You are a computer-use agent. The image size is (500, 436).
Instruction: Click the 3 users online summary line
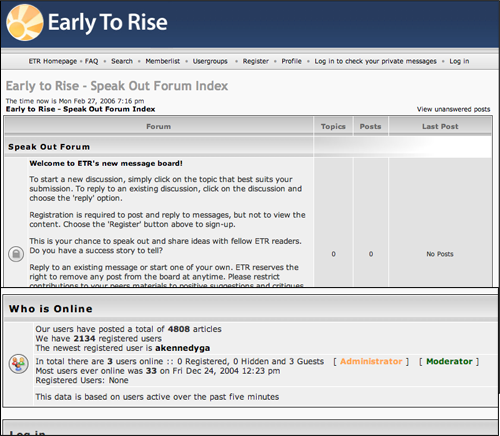tap(180, 361)
